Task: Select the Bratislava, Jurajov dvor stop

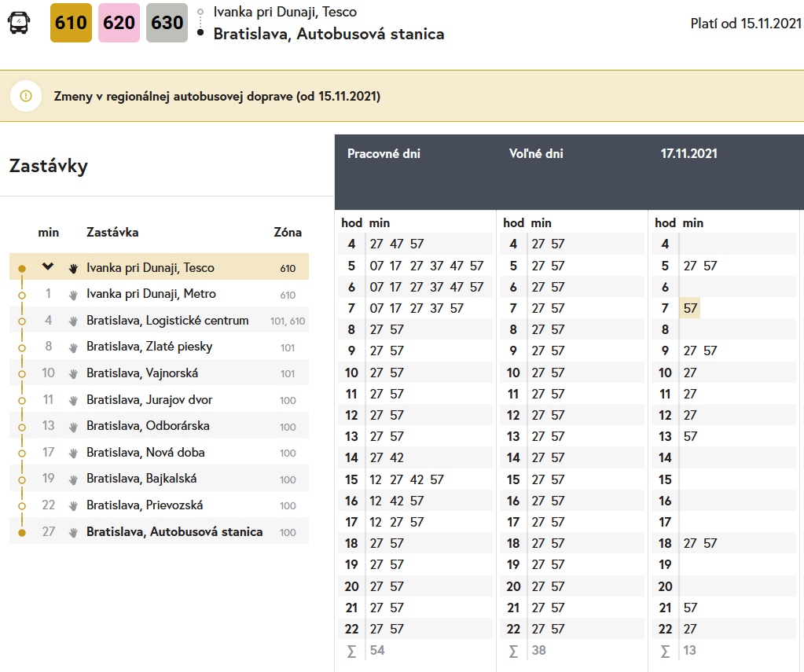Action: [149, 400]
